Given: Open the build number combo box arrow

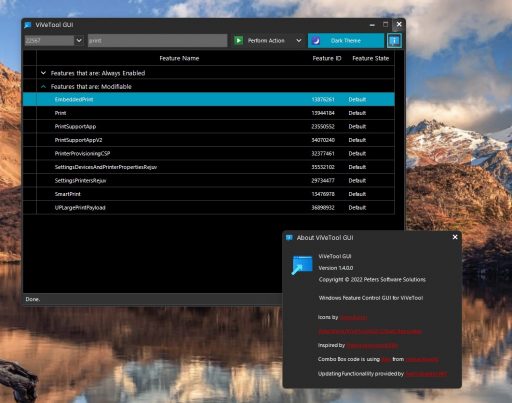Looking at the screenshot, I should [79, 41].
